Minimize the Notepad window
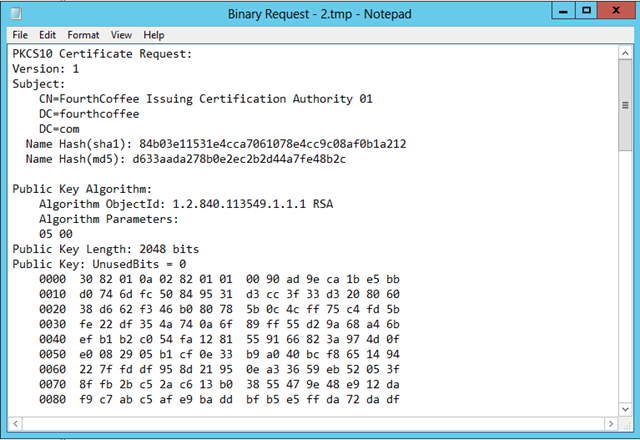 [563, 11]
